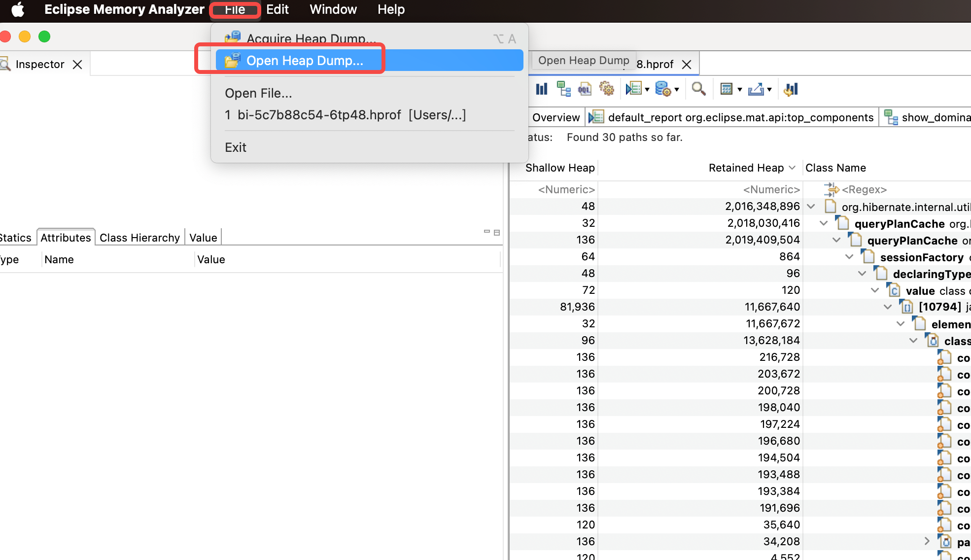This screenshot has height=560, width=971.
Task: Click the Retained Heap Numeric filter field
Action: pyautogui.click(x=700, y=189)
